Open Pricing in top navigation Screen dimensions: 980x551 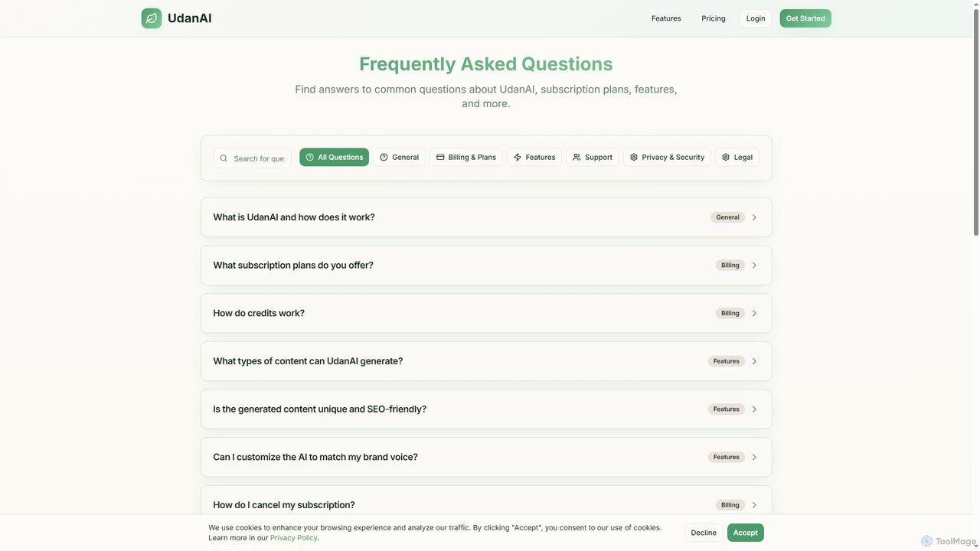[714, 18]
